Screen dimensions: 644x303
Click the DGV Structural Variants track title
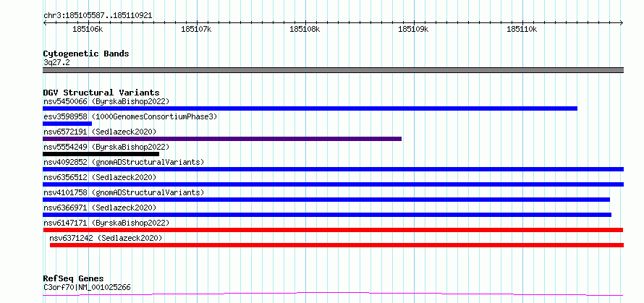click(101, 93)
